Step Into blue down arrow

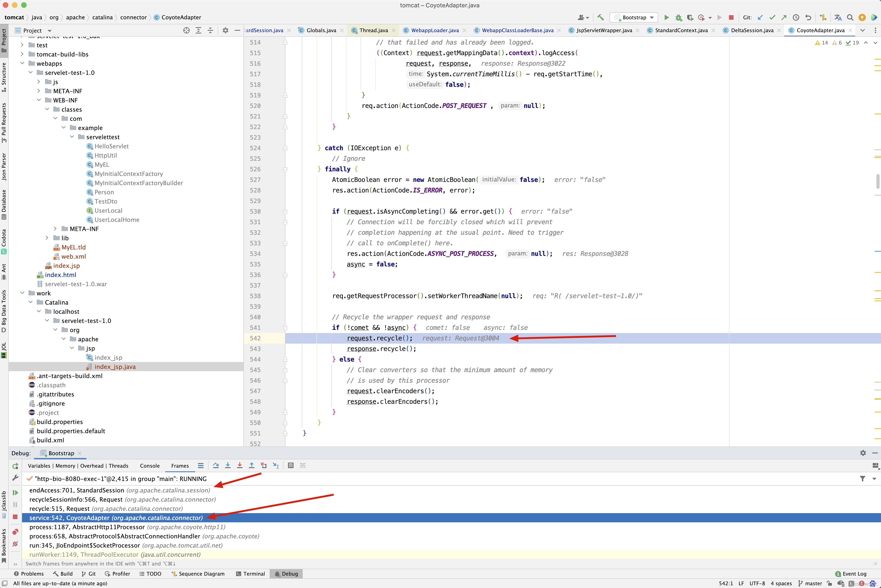pyautogui.click(x=228, y=465)
